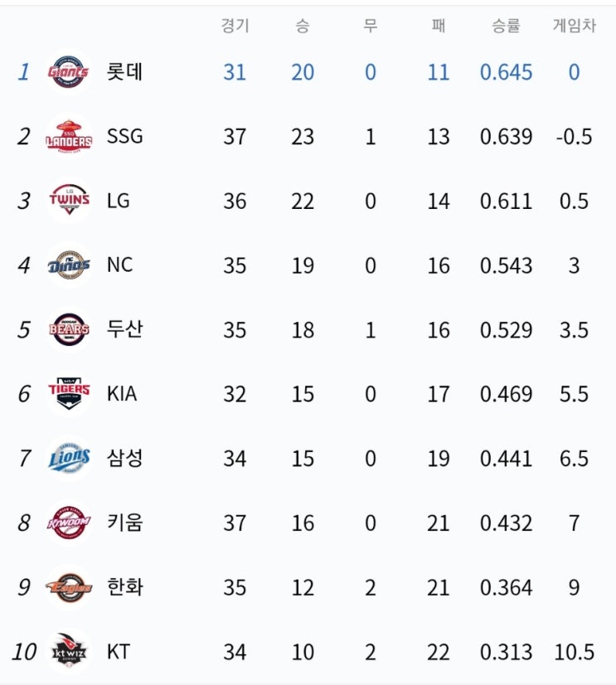Click the 승률 column header
Viewport: 616px width, 685px height.
coord(506,26)
